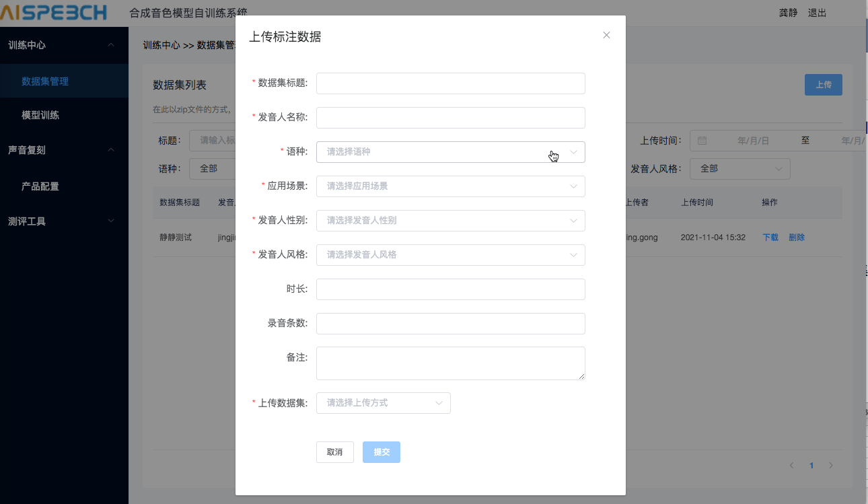868x504 pixels.
Task: Click the 提交 submit button
Action: (x=381, y=452)
